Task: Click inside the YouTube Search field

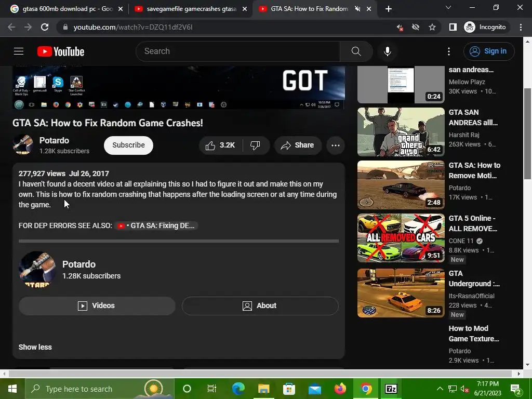Action: (x=237, y=51)
